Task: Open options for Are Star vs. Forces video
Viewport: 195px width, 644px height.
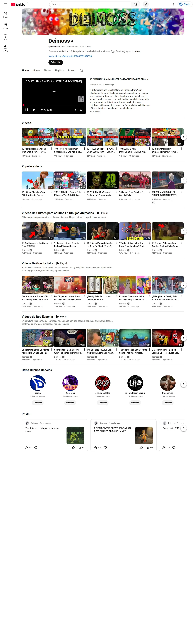Action: (52, 296)
